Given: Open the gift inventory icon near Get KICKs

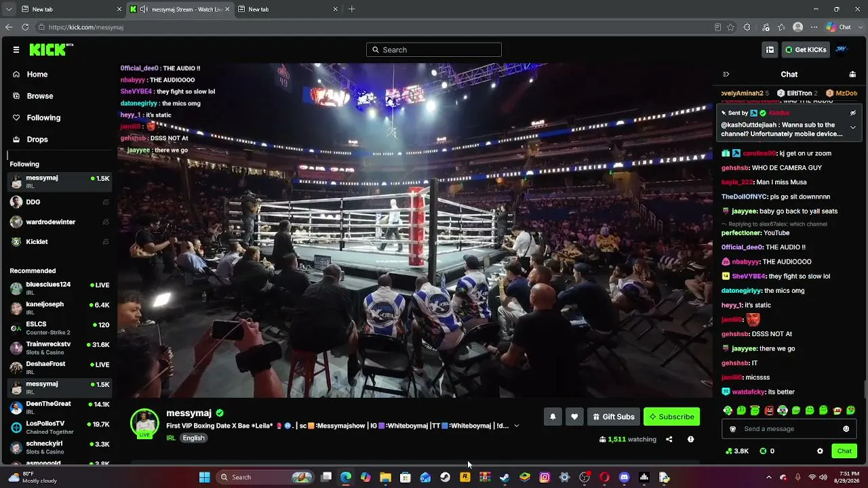Looking at the screenshot, I should pyautogui.click(x=770, y=49).
